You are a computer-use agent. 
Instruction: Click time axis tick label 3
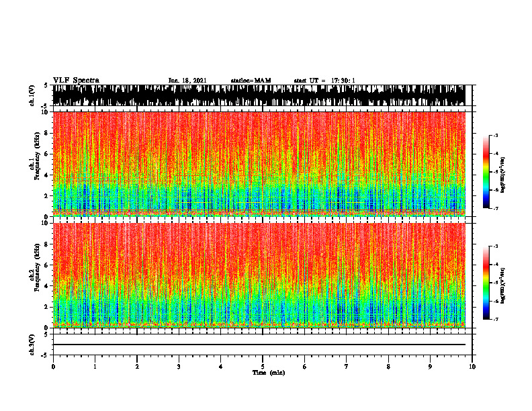179,367
